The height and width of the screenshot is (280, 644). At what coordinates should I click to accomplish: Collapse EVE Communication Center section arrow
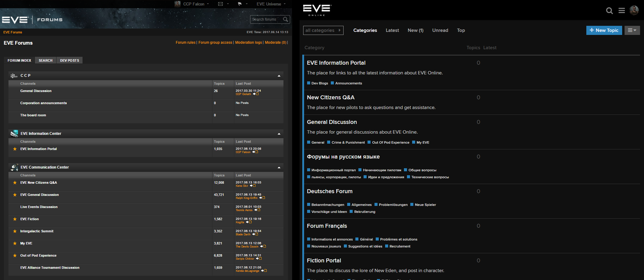pos(279,167)
